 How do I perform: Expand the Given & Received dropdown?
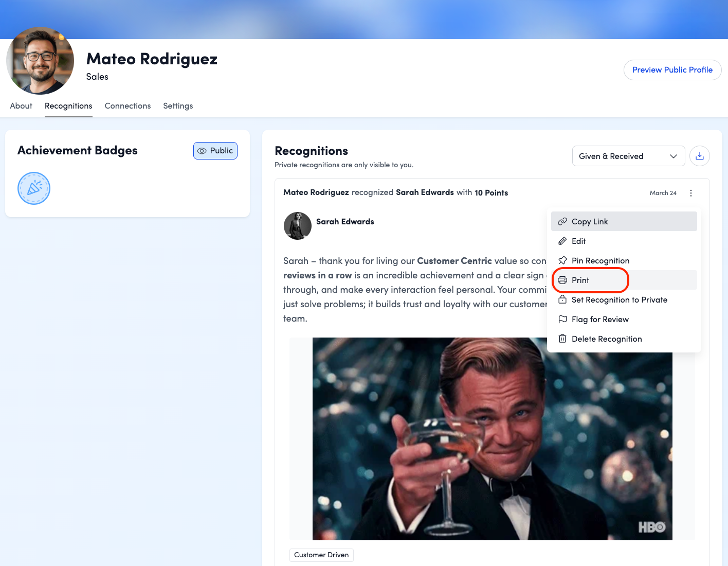pyautogui.click(x=628, y=156)
